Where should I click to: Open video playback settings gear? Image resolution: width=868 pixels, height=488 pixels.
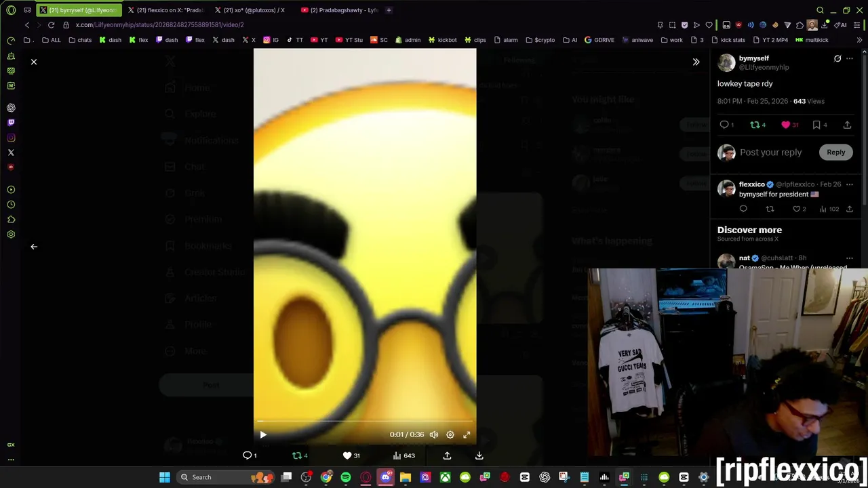pyautogui.click(x=450, y=434)
